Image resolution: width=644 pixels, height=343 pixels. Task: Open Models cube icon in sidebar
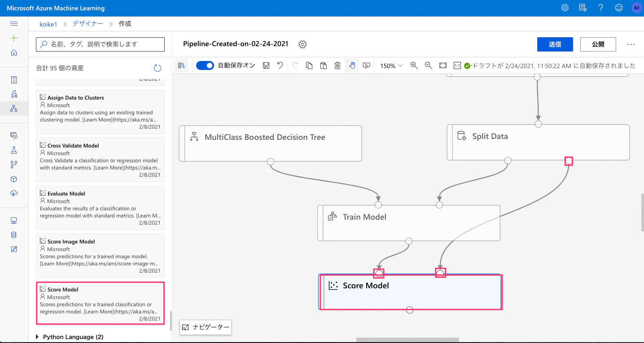[x=14, y=179]
